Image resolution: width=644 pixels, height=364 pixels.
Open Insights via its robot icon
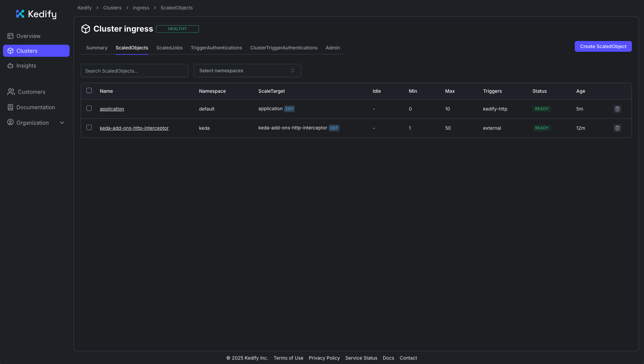[10, 66]
